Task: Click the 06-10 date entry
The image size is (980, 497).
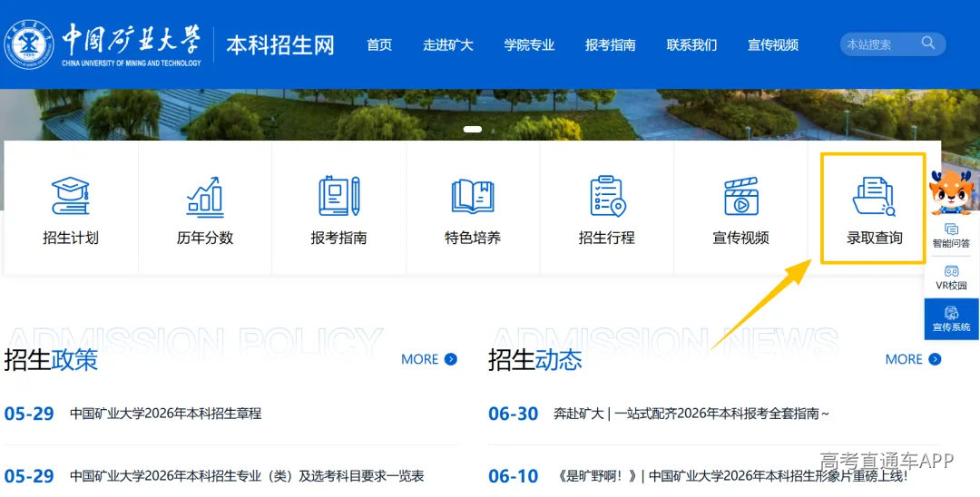Action: coord(513,476)
